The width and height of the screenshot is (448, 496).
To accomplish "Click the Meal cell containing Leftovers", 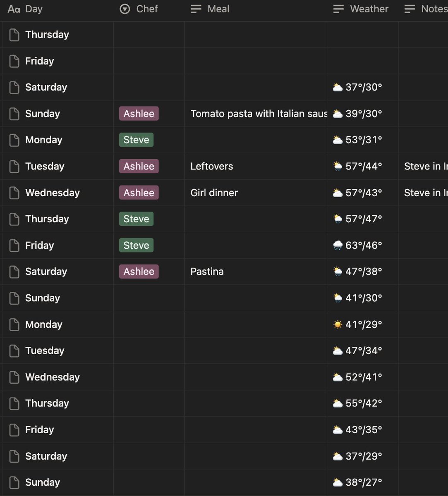I will 212,166.
